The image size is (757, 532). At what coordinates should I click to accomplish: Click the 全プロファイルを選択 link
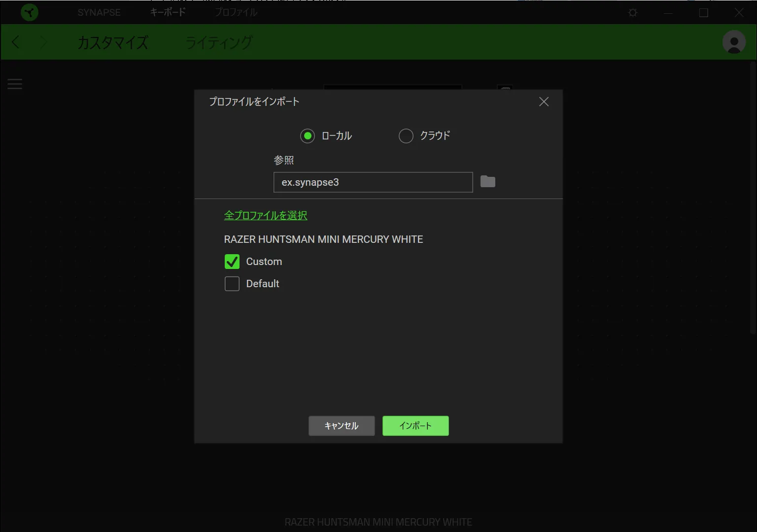coord(266,215)
